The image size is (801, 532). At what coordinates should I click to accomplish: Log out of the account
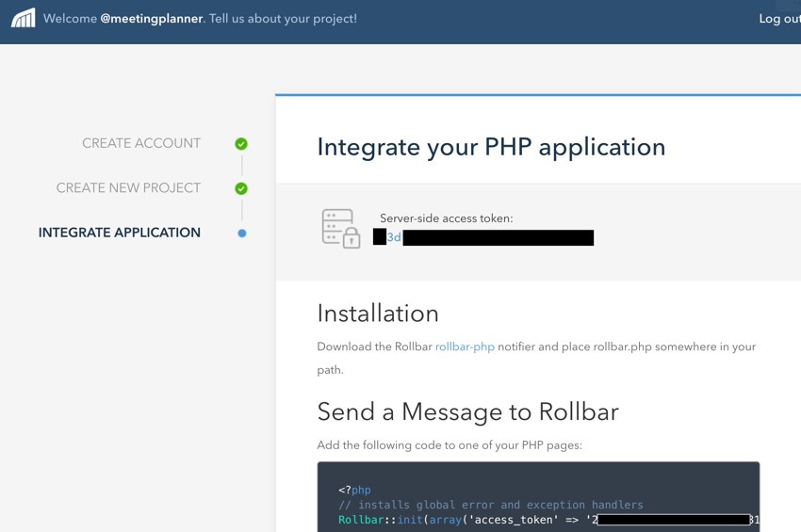click(x=779, y=19)
